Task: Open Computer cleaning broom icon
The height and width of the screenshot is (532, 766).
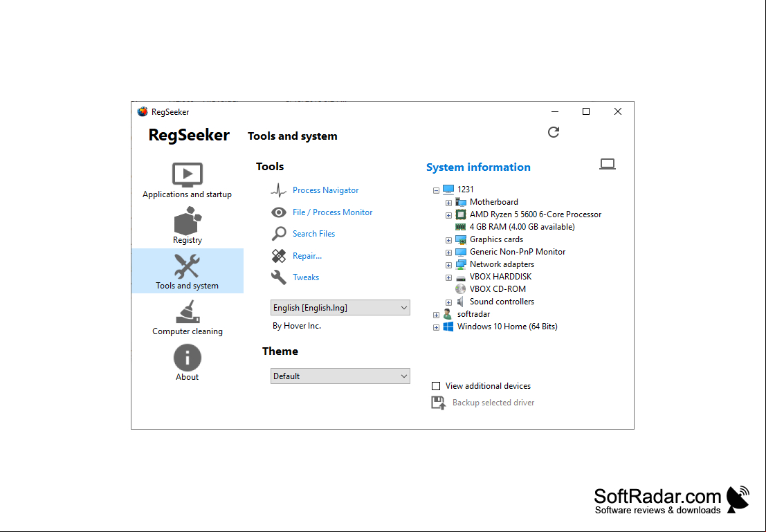Action: click(188, 312)
